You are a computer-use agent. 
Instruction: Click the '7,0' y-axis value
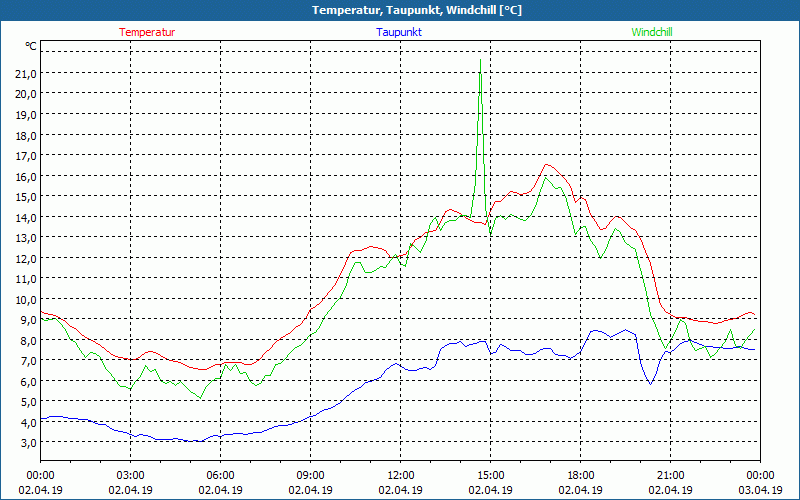[x=29, y=361]
